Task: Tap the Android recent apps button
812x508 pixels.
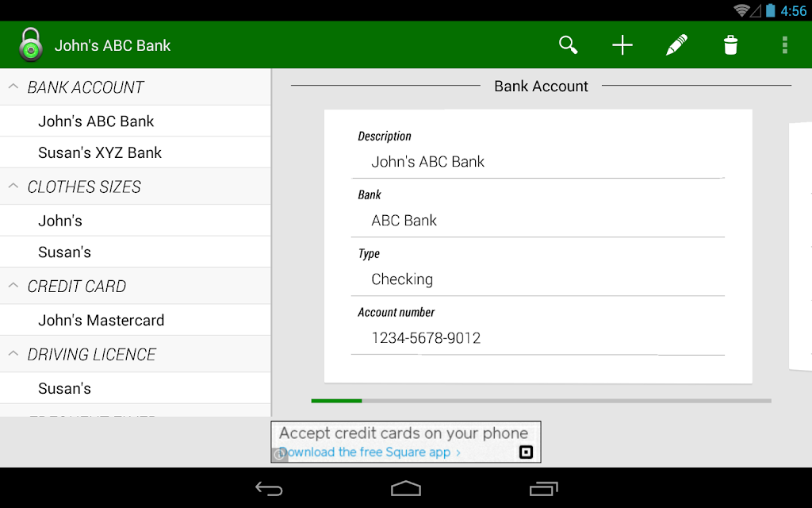Action: click(x=543, y=488)
